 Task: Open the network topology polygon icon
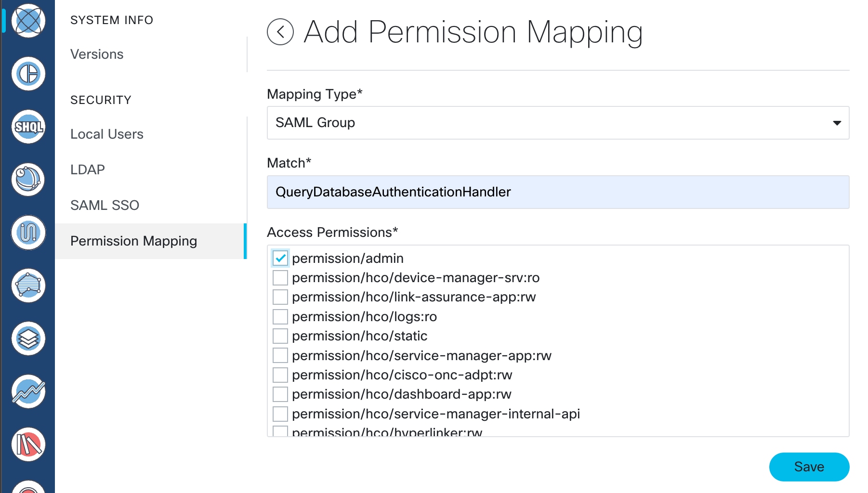pyautogui.click(x=28, y=285)
